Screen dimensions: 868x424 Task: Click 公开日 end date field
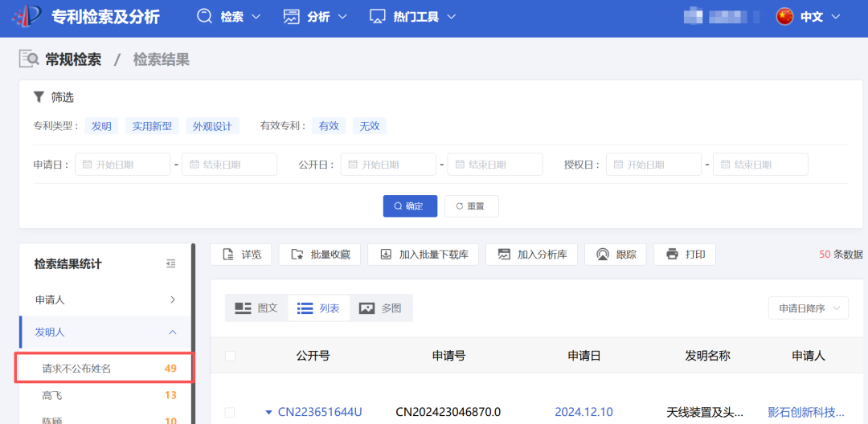[x=495, y=164]
